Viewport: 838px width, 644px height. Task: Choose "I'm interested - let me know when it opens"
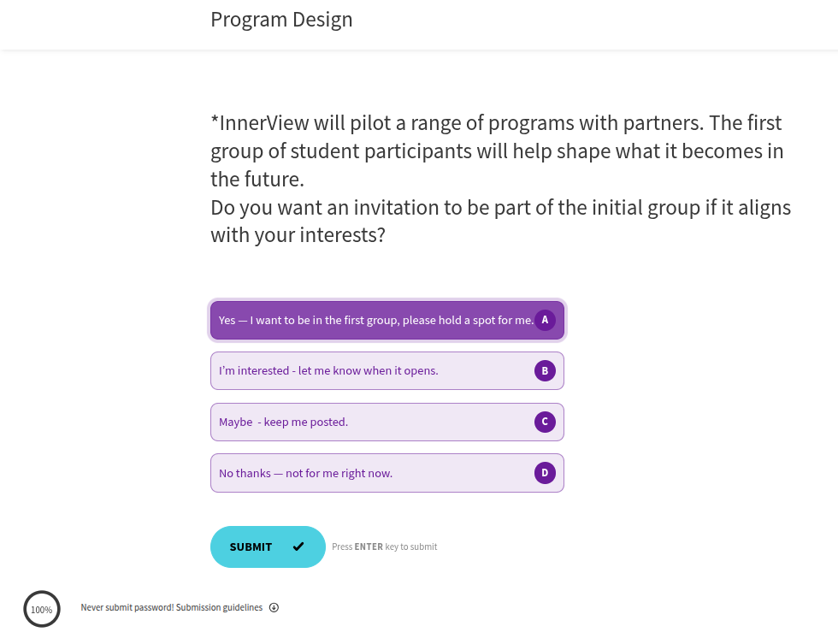(328, 370)
